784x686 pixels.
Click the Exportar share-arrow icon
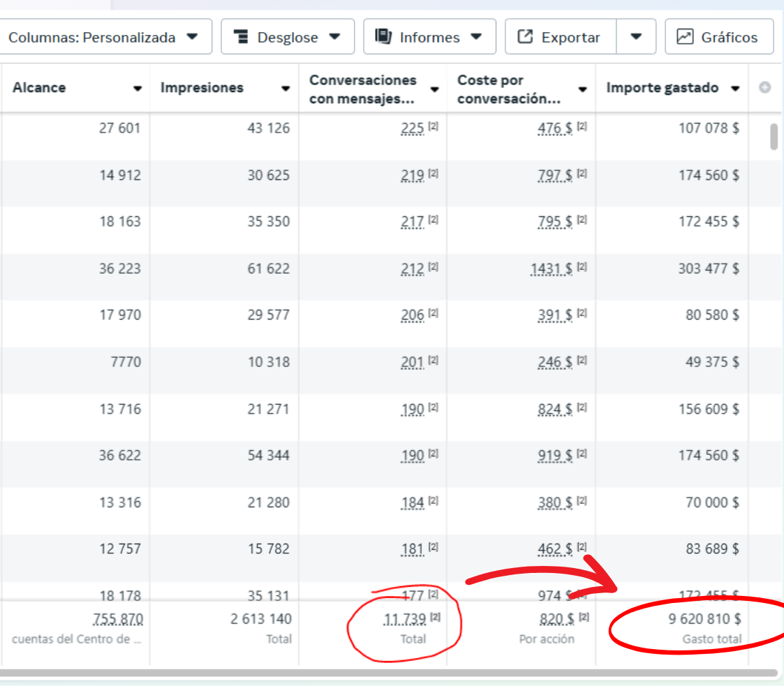(525, 36)
